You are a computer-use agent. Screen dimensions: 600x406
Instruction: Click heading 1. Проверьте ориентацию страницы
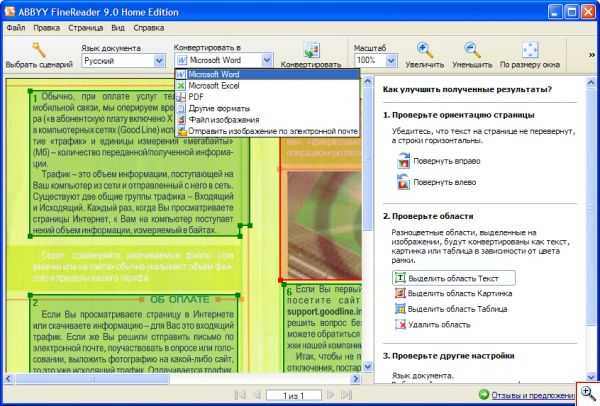pyautogui.click(x=459, y=115)
